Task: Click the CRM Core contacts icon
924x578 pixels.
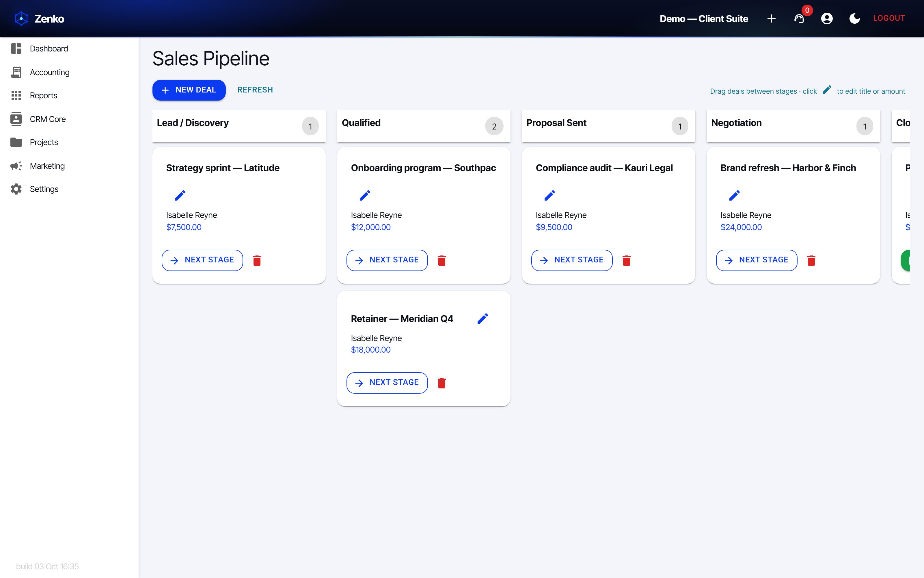Action: tap(16, 119)
